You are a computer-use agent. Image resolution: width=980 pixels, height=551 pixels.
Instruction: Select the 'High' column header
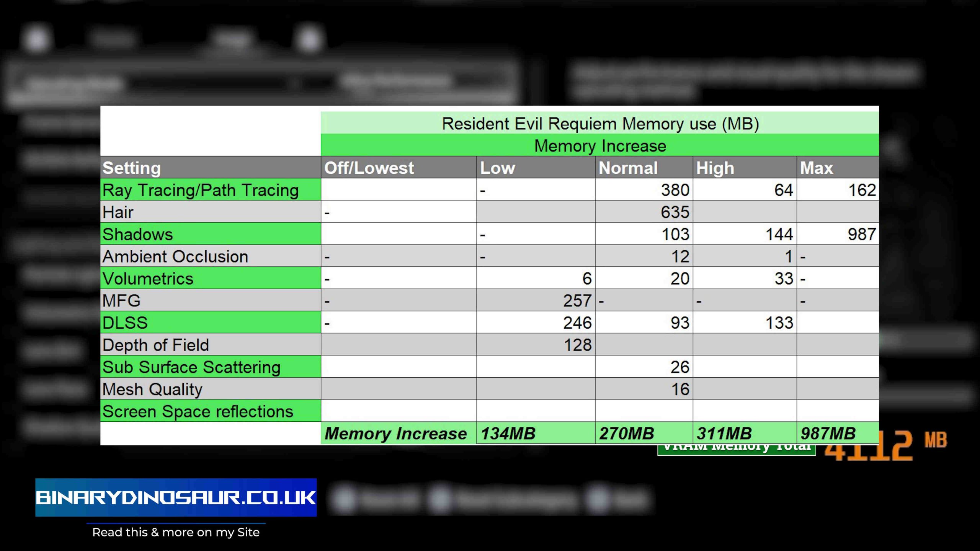tap(715, 168)
